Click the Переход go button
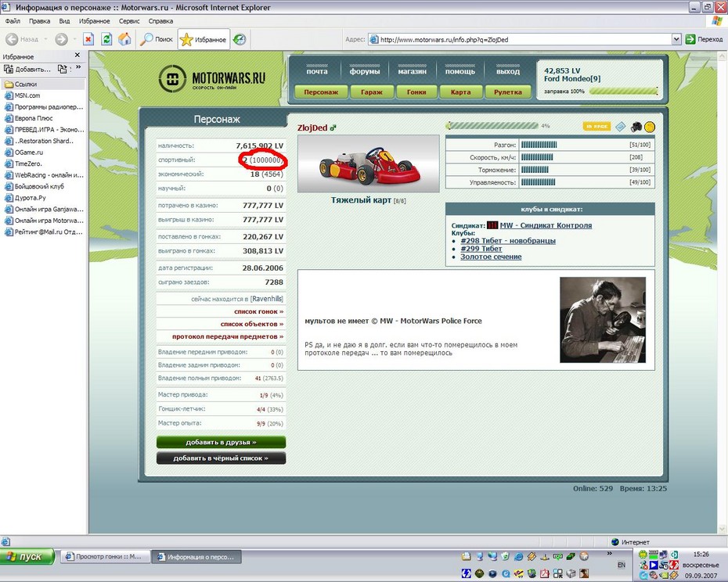The height and width of the screenshot is (582, 728). (705, 39)
